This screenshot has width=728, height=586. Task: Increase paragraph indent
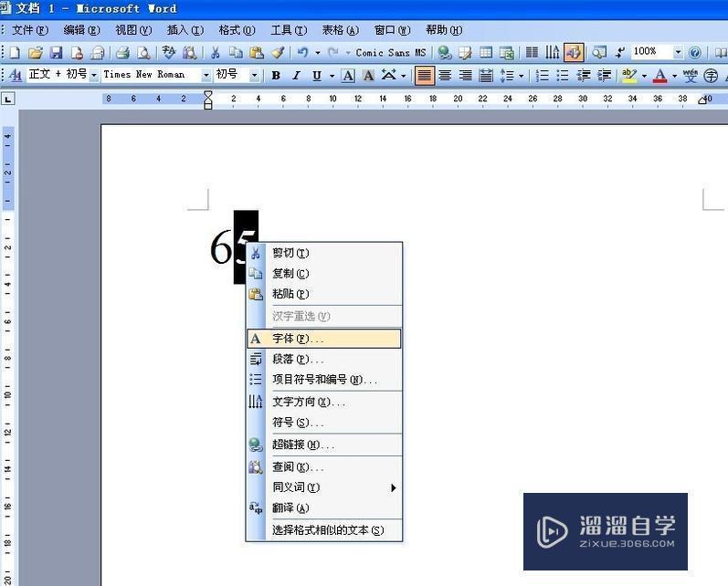click(x=604, y=75)
